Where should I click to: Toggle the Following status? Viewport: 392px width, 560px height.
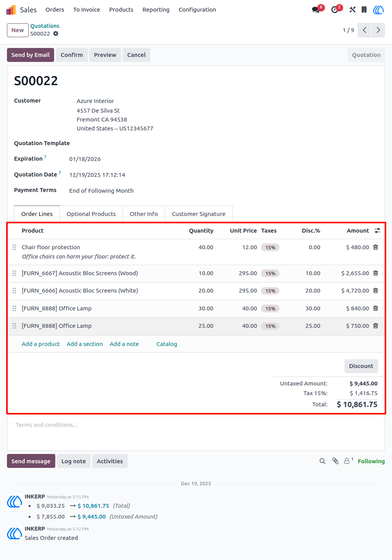tap(371, 461)
